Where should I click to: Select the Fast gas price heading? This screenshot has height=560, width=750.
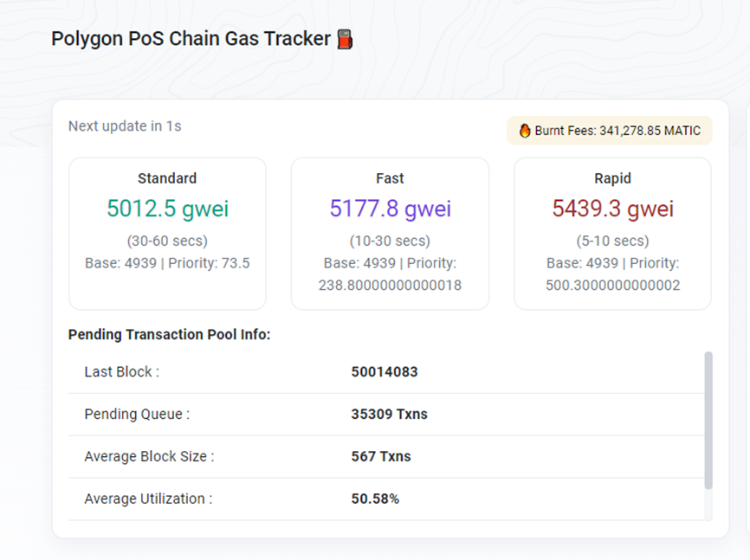[x=390, y=178]
